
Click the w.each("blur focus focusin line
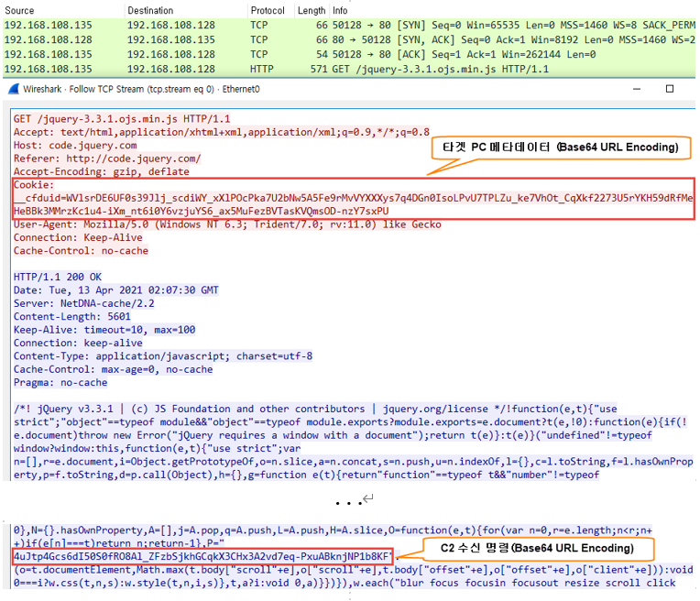coord(345,583)
